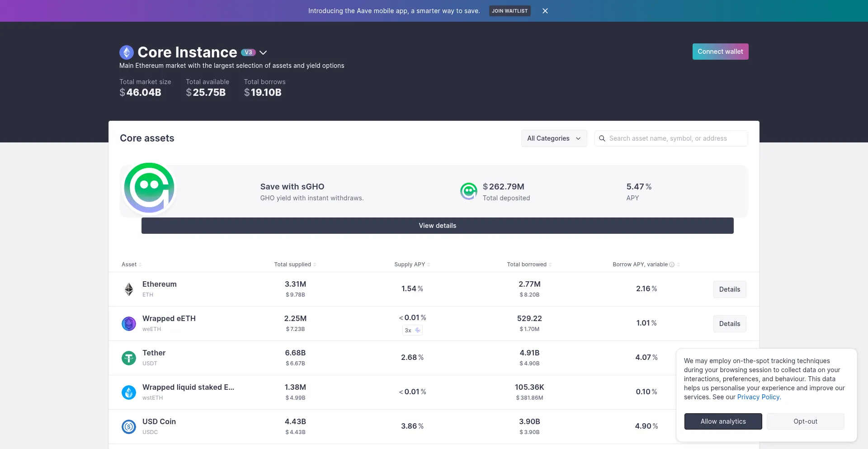Click the info icon next to Borrow APY, variable

coord(672,265)
